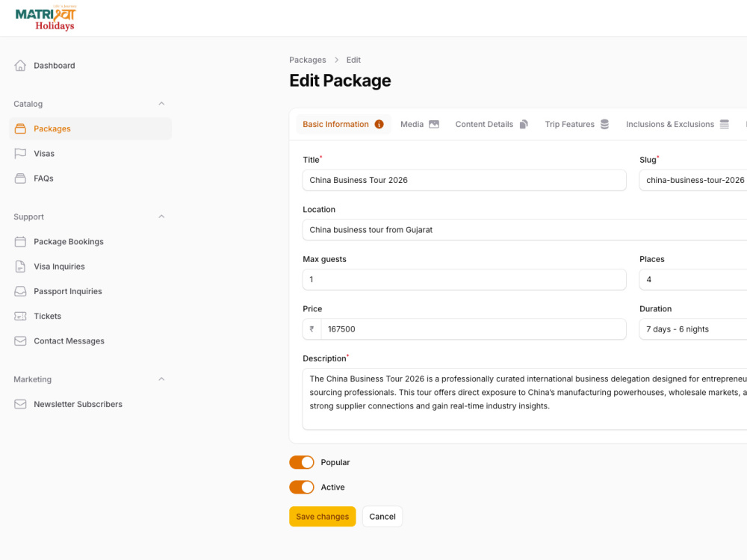Viewport: 747px width, 560px height.
Task: Switch to Inclusions & Exclusions tab
Action: (678, 124)
